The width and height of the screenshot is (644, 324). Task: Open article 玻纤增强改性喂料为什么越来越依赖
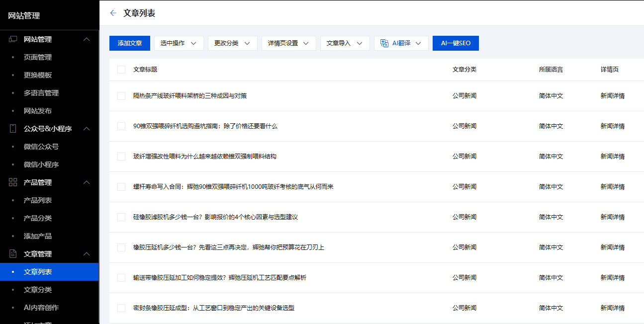coord(205,157)
